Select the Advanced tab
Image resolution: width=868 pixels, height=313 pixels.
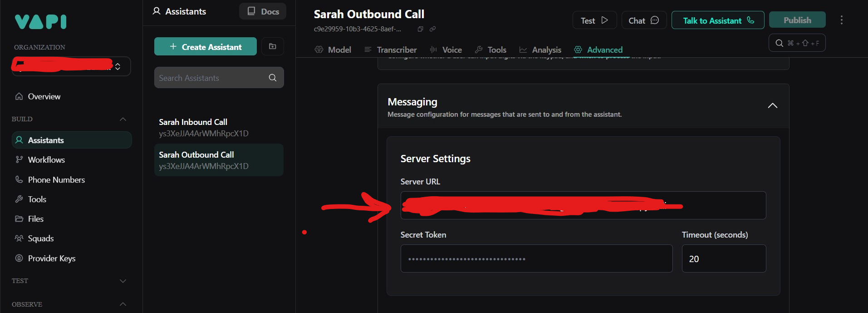point(598,50)
